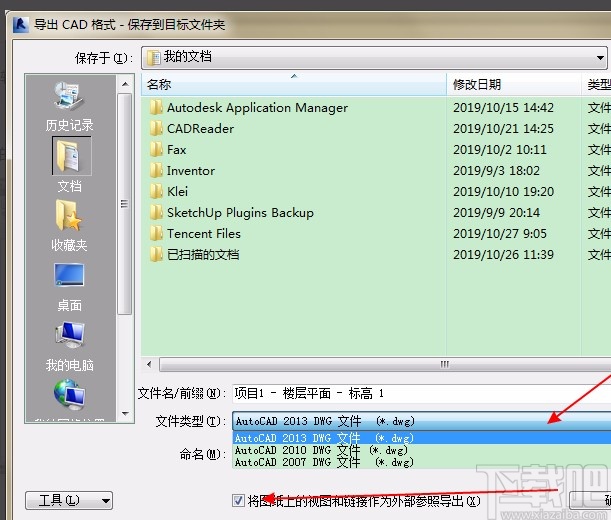The width and height of the screenshot is (611, 520).
Task: Choose AutoCAD 2007 DWG file type
Action: point(422,462)
